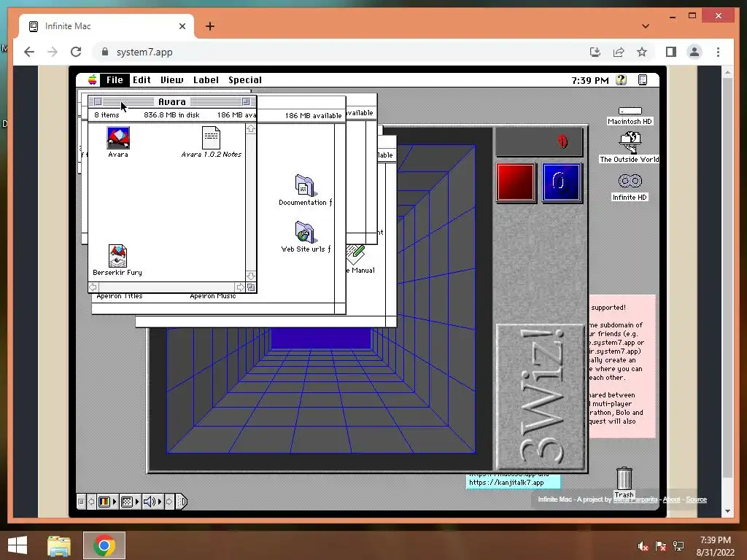Open the tab search dropdown chevron
Screen dimensions: 747x560
point(646,26)
